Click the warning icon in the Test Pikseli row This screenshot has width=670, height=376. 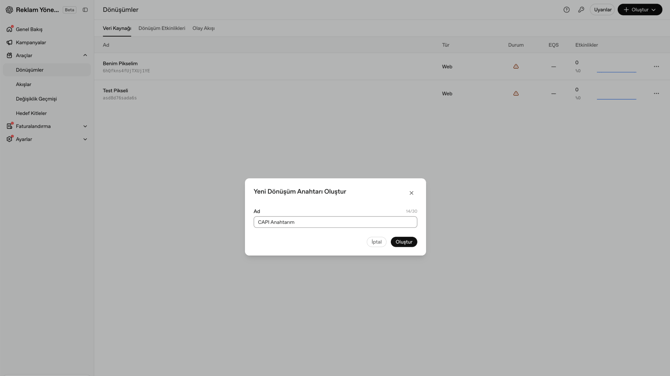point(516,94)
